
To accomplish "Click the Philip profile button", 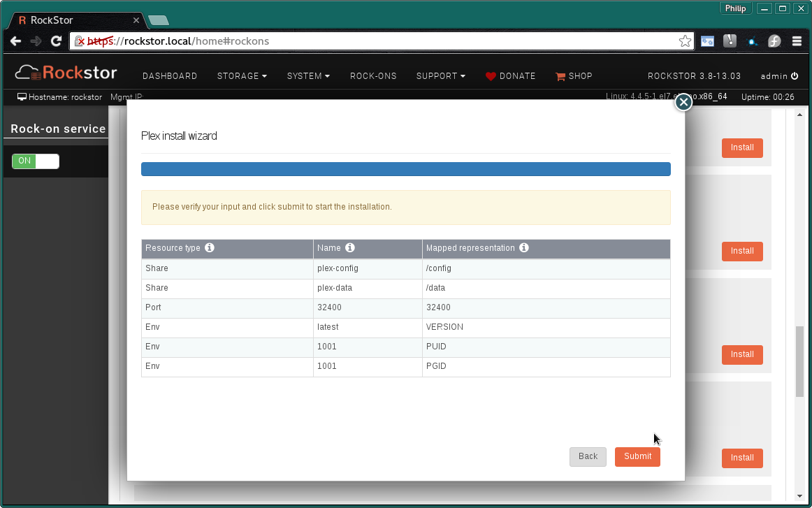I will pyautogui.click(x=735, y=8).
